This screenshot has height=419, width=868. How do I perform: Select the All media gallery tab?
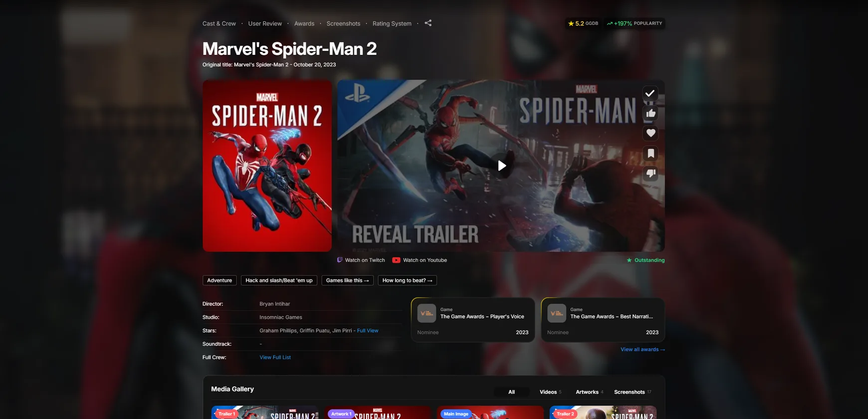click(511, 392)
